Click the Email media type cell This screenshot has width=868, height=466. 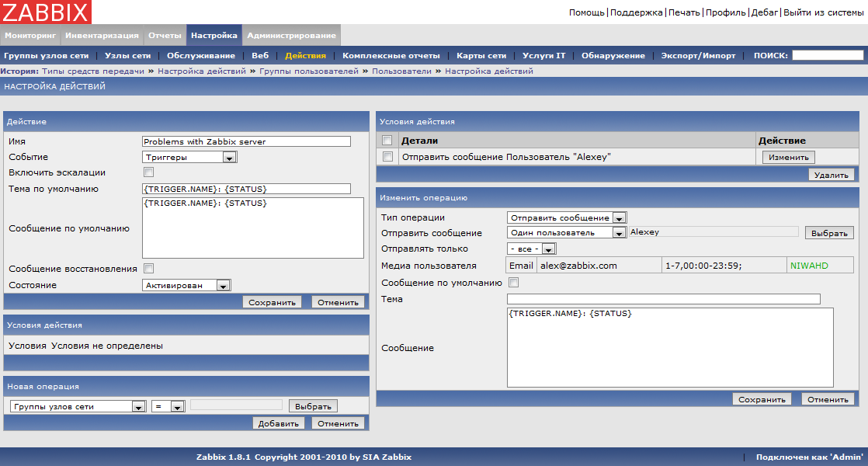point(521,266)
